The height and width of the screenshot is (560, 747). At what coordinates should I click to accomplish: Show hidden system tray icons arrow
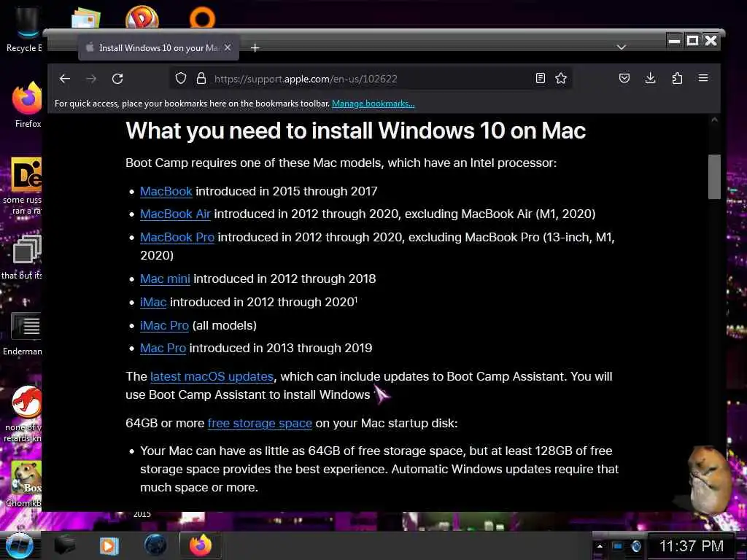(600, 546)
